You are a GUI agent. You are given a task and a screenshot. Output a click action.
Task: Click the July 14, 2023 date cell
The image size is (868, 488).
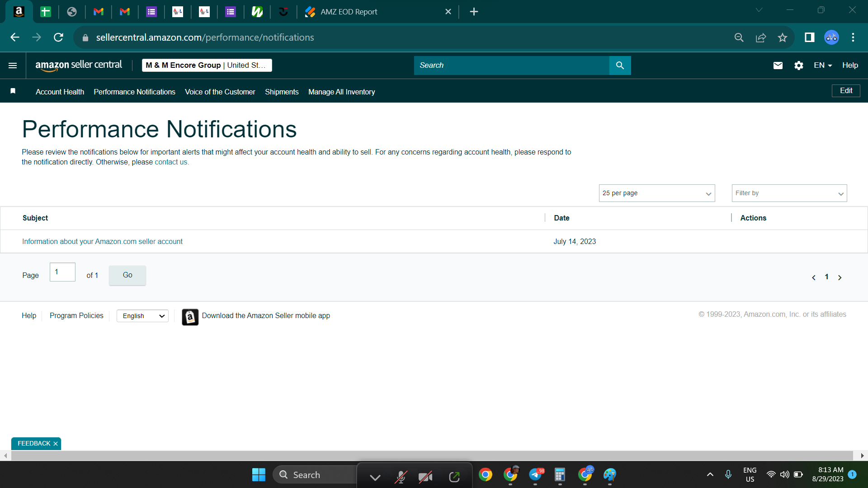pyautogui.click(x=575, y=242)
